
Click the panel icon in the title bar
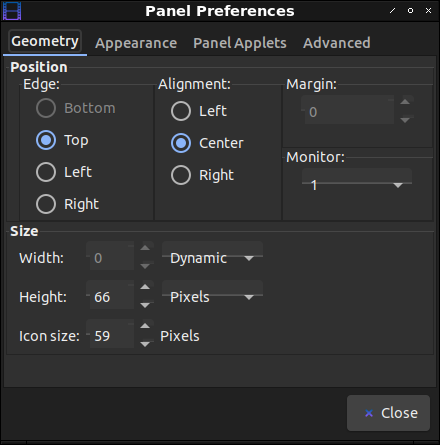click(12, 11)
